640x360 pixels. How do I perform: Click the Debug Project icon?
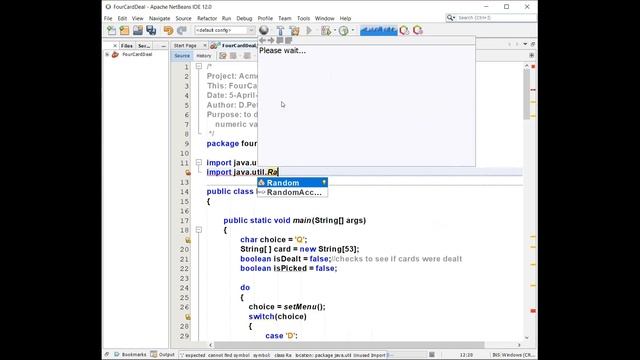pyautogui.click(x=326, y=31)
